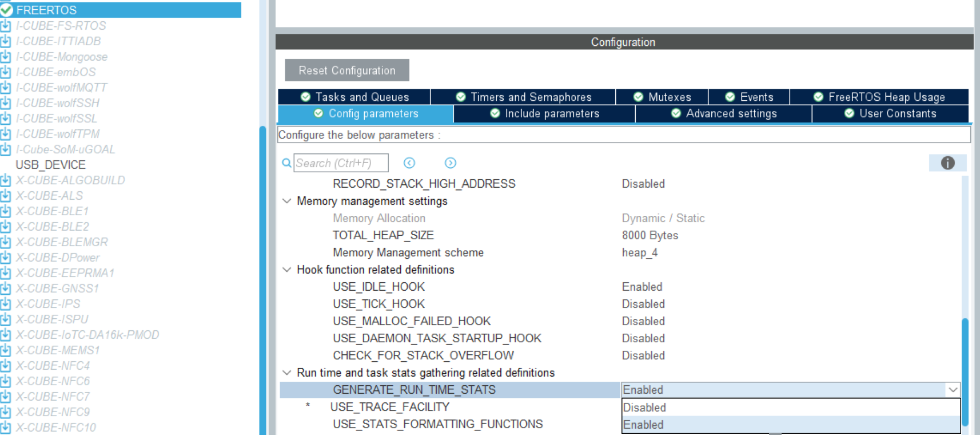
Task: Select the Config parameters tab
Action: [x=366, y=113]
